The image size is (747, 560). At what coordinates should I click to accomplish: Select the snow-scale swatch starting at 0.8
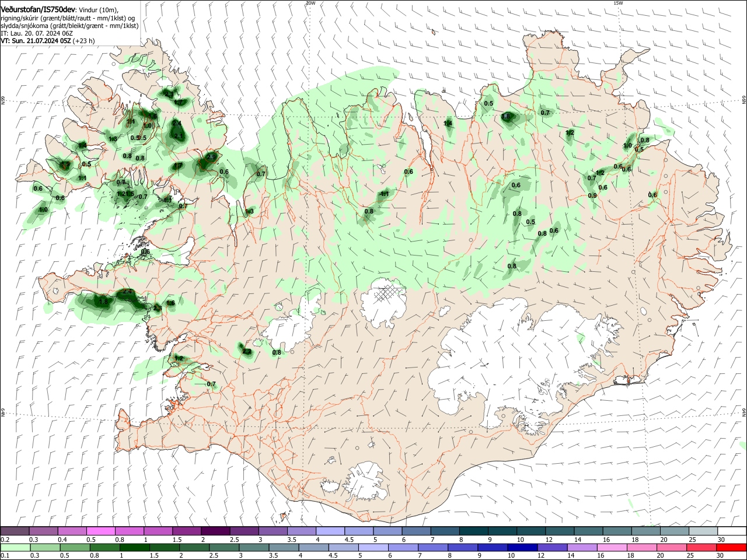(130, 531)
